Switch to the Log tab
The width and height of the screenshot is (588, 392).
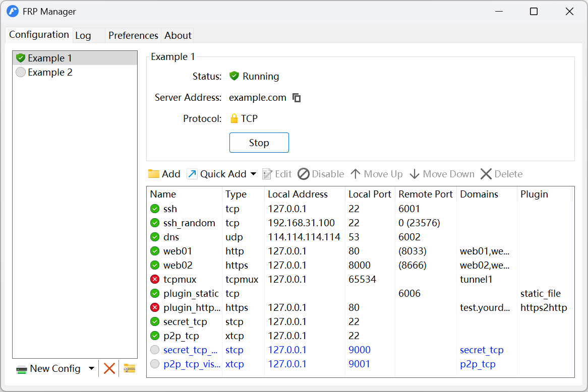83,35
